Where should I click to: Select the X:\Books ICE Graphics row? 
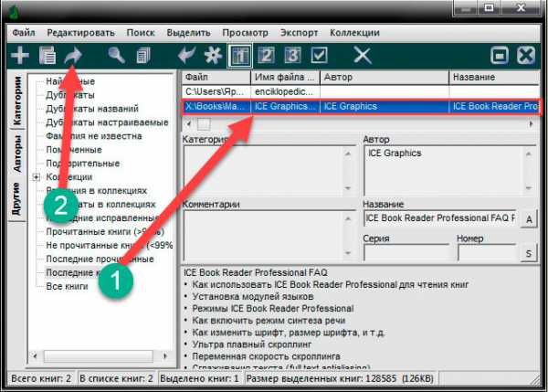point(361,107)
